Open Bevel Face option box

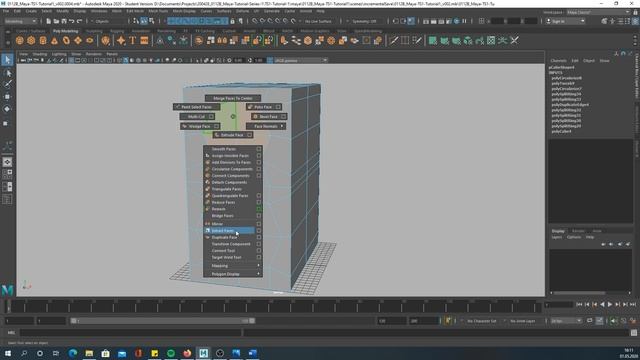coord(283,117)
